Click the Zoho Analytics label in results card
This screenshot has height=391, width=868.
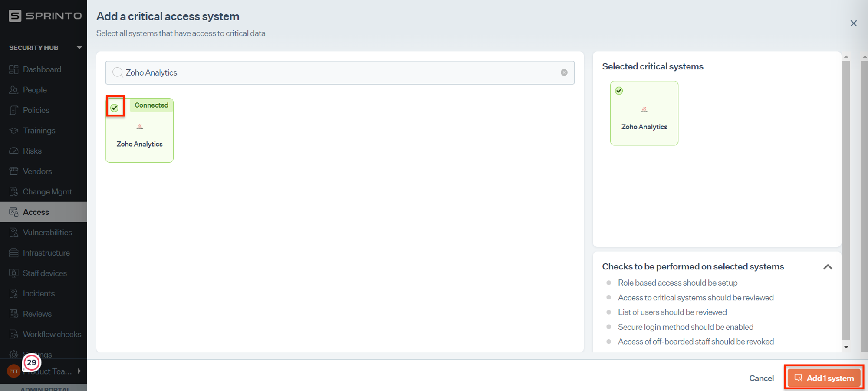[x=139, y=144]
